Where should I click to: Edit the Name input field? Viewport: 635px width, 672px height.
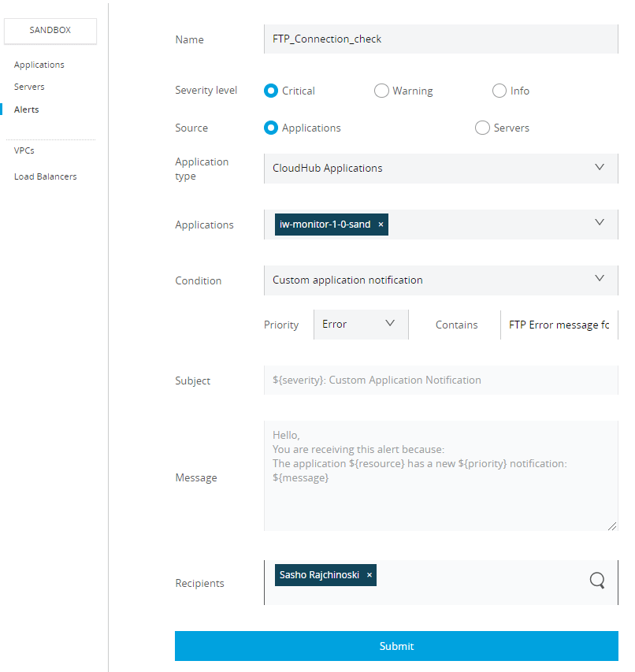(441, 39)
